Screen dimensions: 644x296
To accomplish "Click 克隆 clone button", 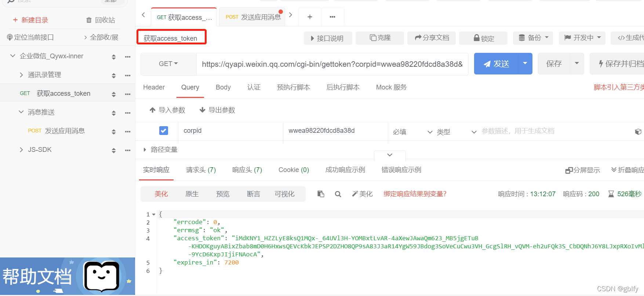I will (x=380, y=38).
